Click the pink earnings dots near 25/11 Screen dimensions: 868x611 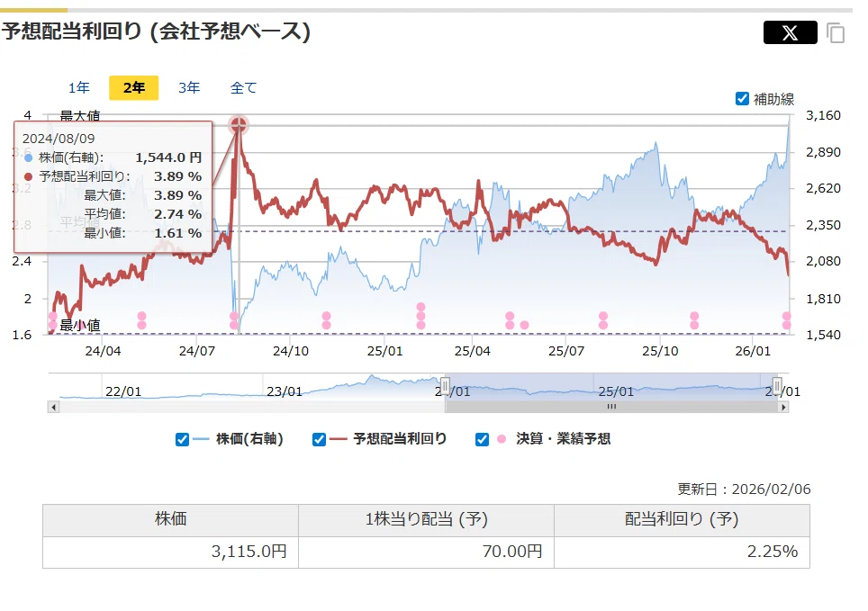click(694, 320)
